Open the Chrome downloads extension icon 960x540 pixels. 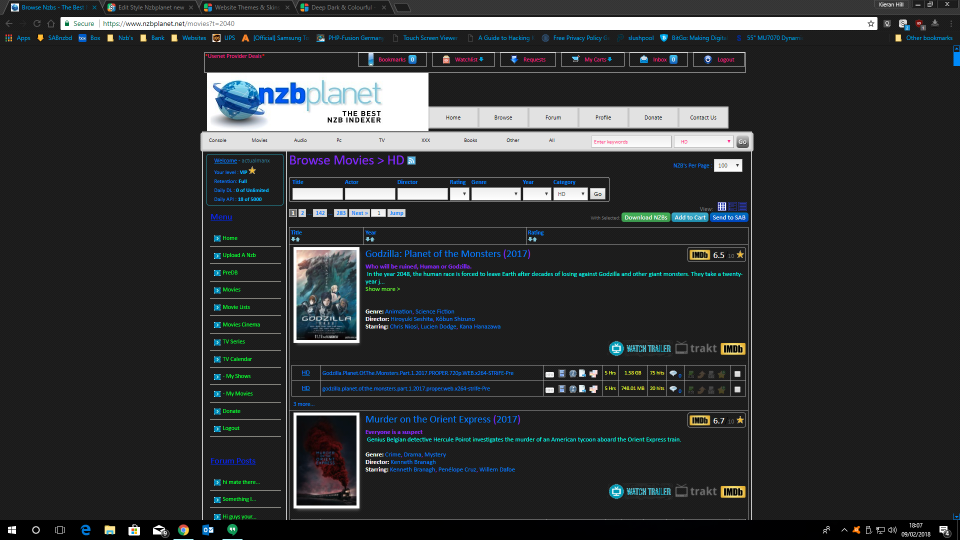935,23
